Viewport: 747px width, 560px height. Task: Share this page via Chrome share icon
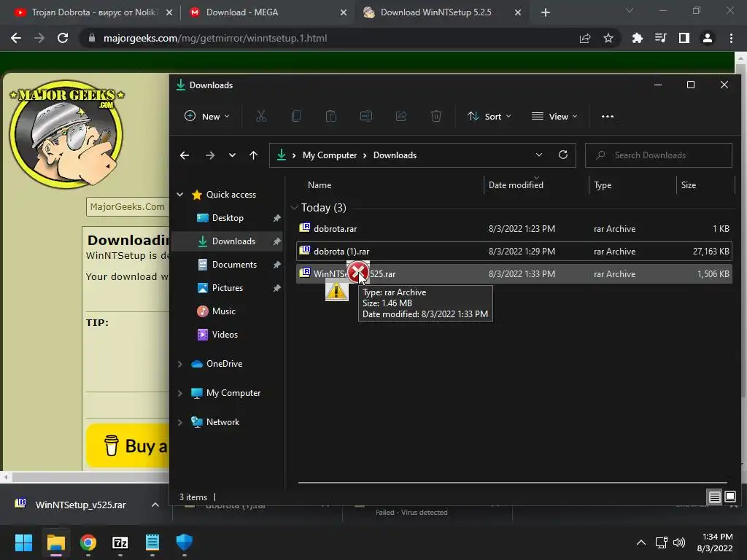tap(585, 38)
